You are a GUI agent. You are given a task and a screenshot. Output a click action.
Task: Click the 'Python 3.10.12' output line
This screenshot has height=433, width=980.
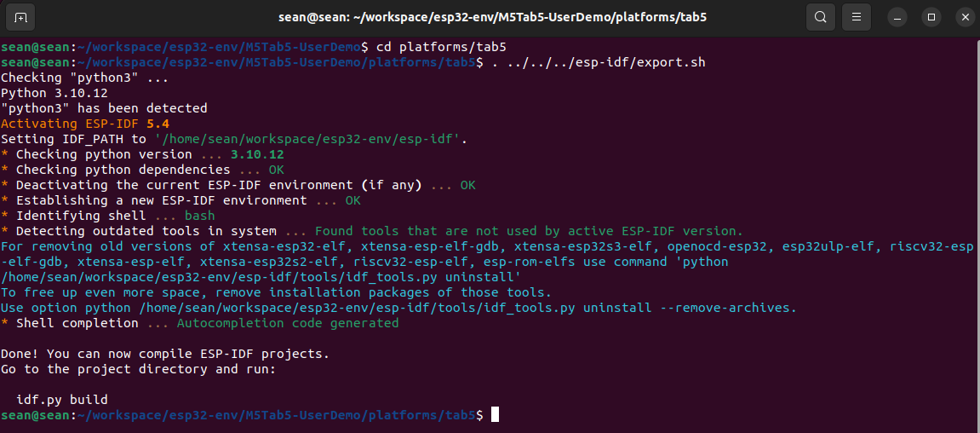click(x=54, y=93)
